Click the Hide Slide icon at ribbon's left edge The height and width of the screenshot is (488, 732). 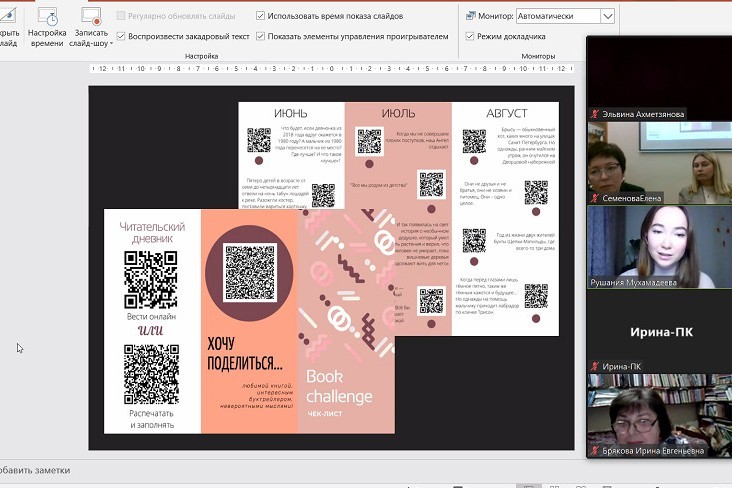coord(8,16)
